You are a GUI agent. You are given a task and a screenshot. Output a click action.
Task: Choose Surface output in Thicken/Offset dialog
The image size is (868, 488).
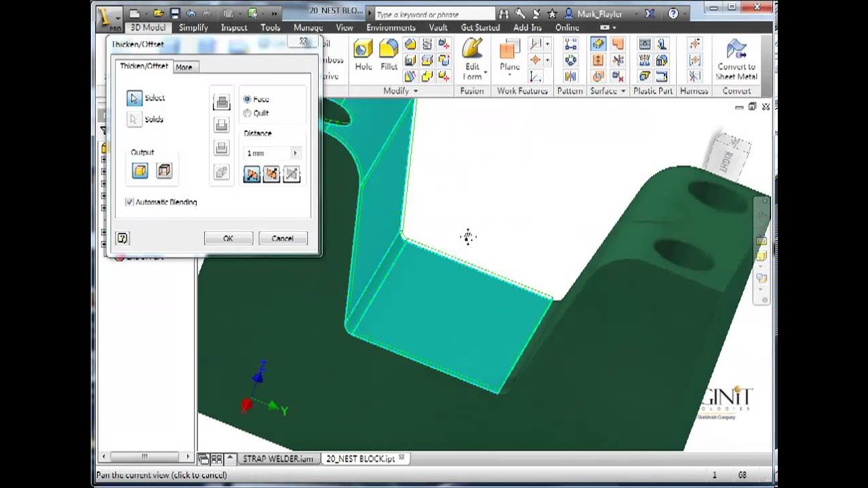(x=164, y=171)
